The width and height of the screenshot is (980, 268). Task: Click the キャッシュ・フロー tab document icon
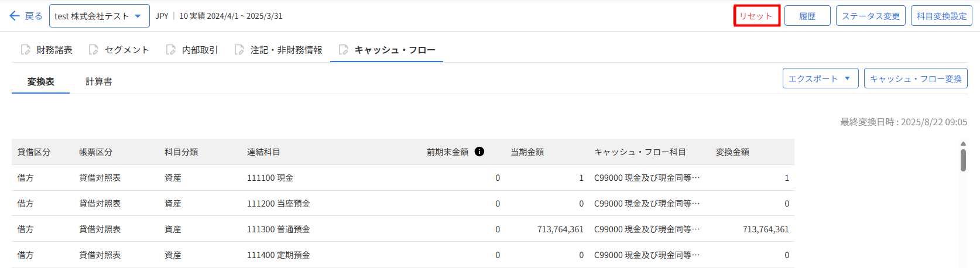tap(344, 50)
